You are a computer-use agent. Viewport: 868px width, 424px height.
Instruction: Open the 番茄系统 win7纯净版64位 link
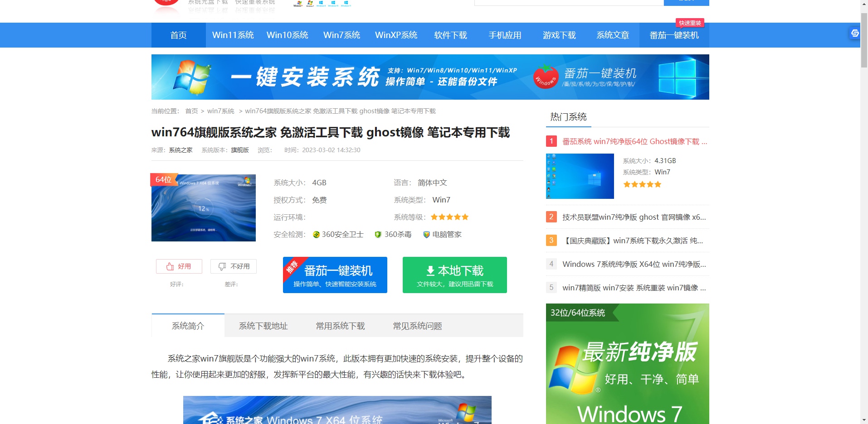tap(634, 141)
